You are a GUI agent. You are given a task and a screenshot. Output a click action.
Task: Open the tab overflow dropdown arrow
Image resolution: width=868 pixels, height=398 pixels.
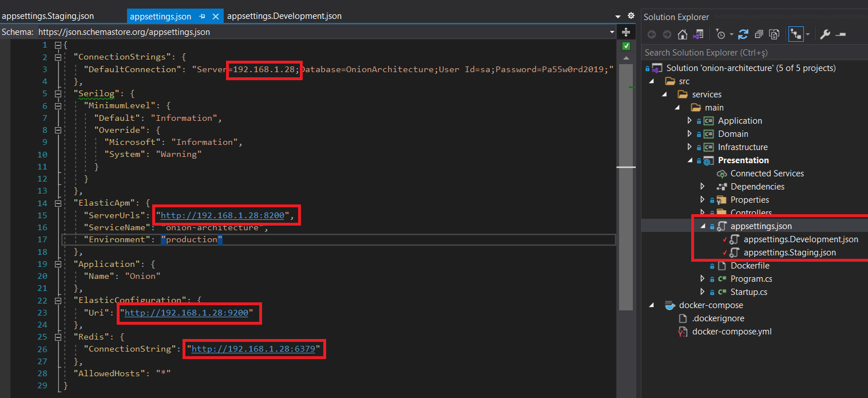coord(618,17)
